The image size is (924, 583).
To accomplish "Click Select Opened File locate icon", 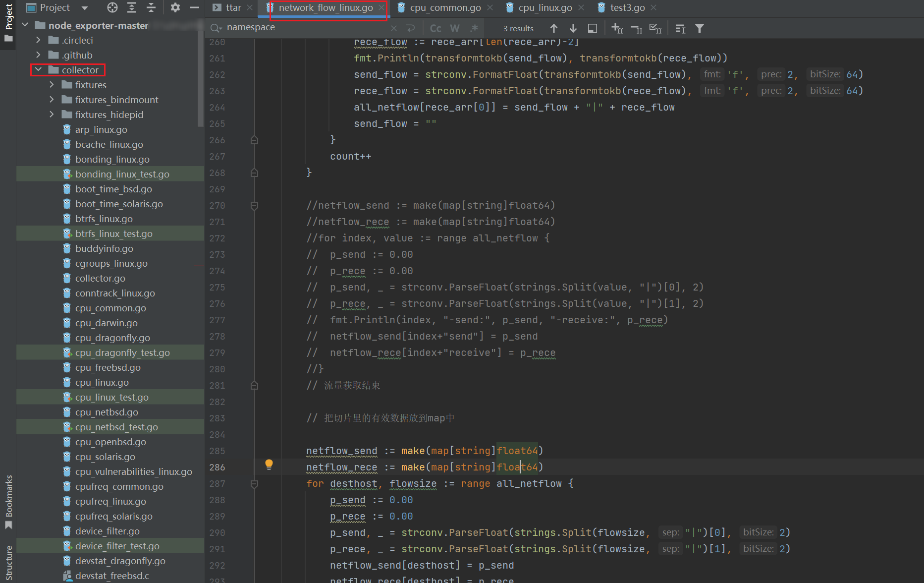I will [x=112, y=7].
